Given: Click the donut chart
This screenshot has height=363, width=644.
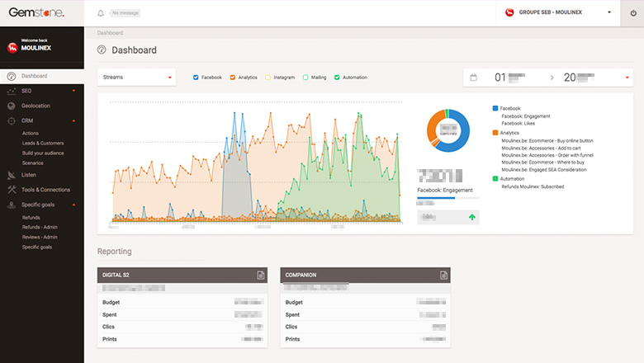Looking at the screenshot, I should pos(448,131).
